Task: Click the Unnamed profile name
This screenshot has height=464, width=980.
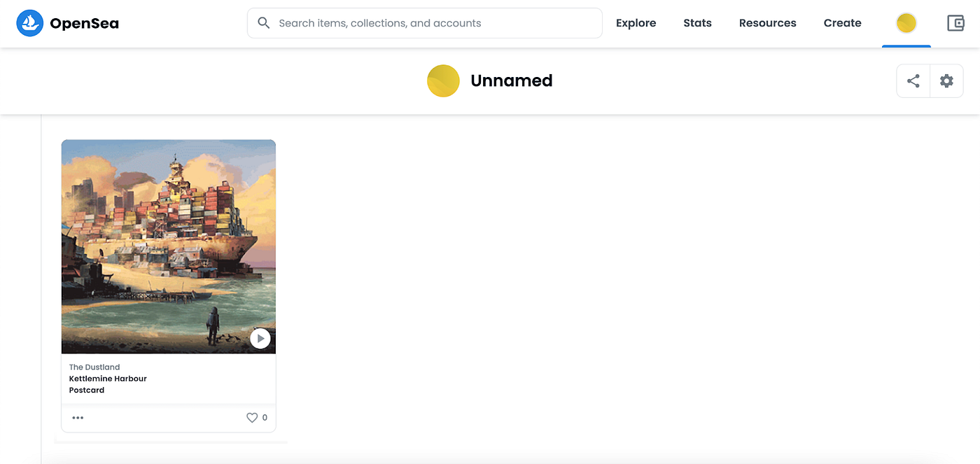Action: (511, 80)
